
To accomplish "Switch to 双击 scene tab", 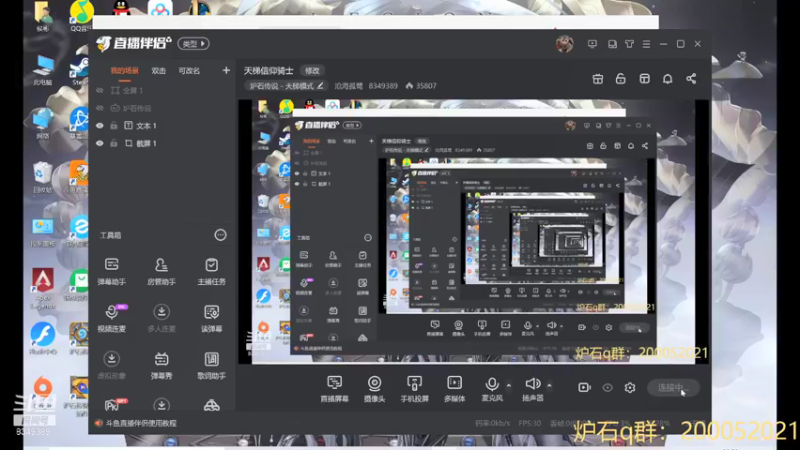I will click(158, 70).
